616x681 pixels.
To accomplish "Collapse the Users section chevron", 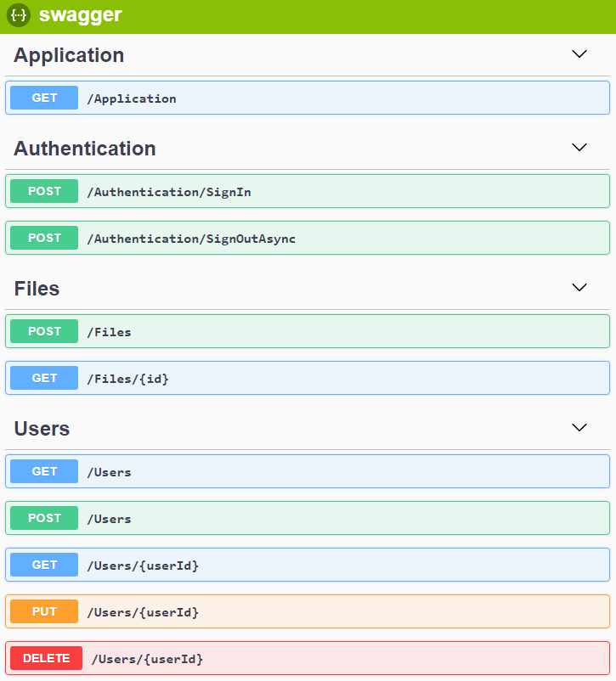I will coord(579,428).
